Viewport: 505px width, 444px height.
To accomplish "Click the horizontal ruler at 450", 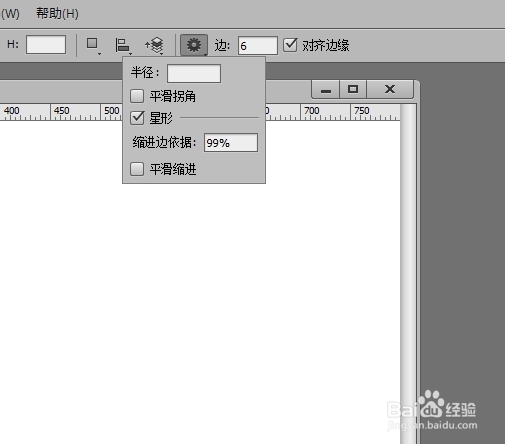I will 62,112.
